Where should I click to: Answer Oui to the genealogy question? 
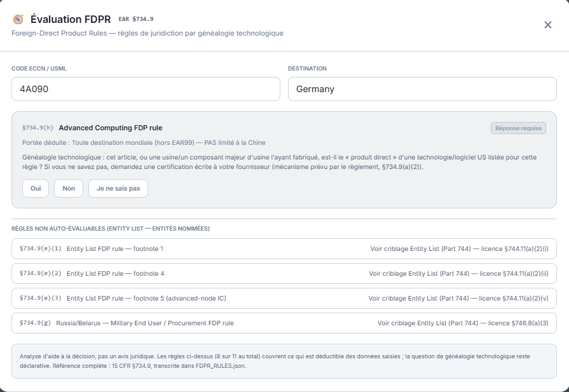[x=36, y=189]
